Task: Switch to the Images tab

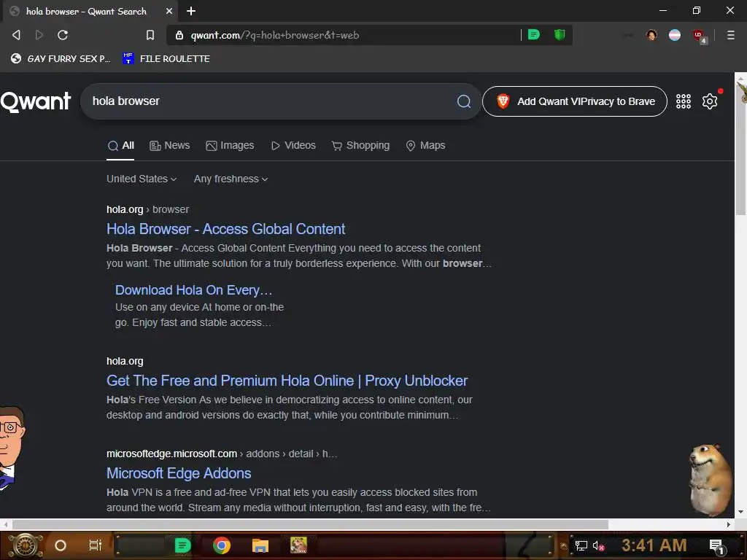Action: [230, 146]
